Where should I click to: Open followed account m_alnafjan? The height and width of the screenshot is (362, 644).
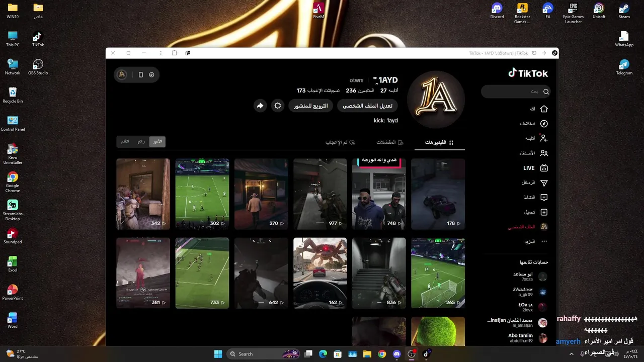[518, 322]
